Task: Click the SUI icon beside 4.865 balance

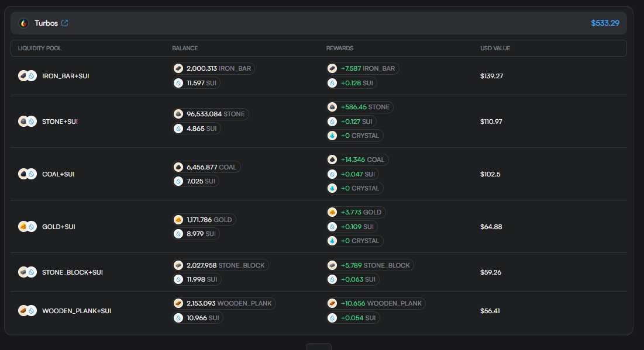Action: (x=178, y=129)
